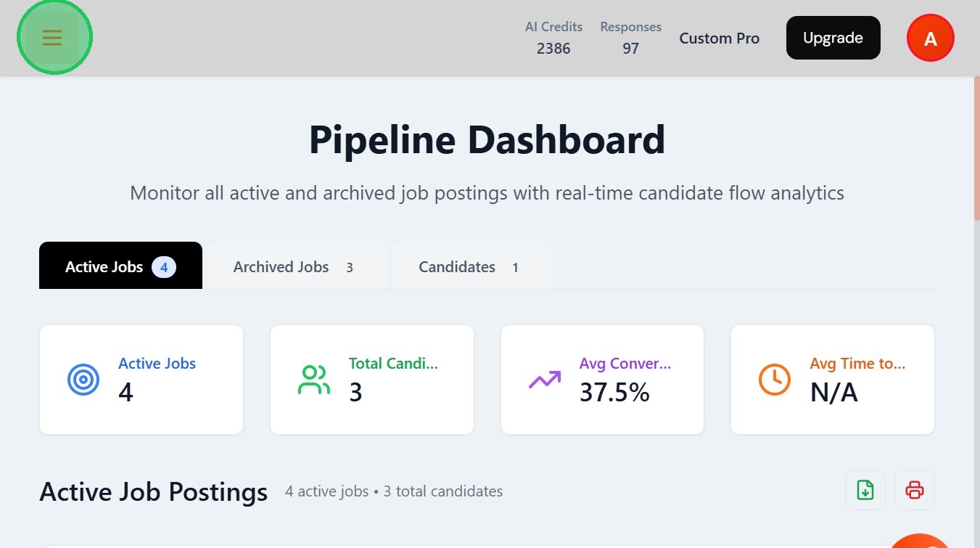The width and height of the screenshot is (980, 548).
Task: Export job postings with the green file icon
Action: (865, 490)
